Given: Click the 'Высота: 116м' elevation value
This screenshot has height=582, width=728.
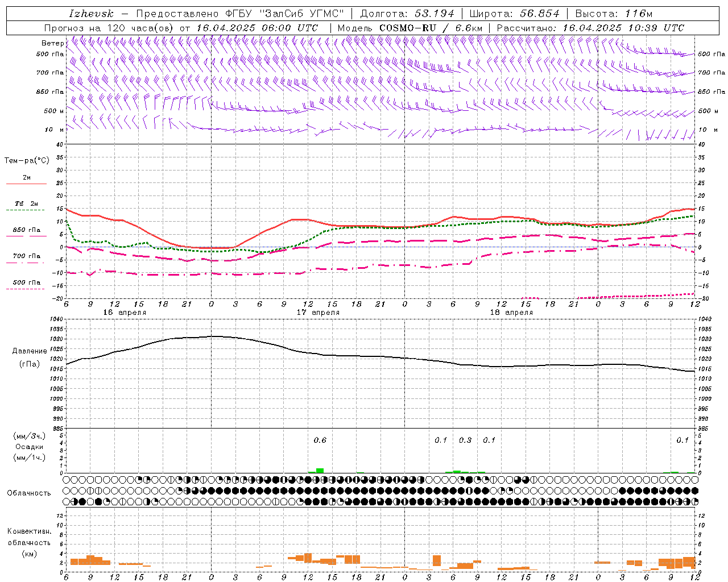Looking at the screenshot, I should [x=614, y=14].
